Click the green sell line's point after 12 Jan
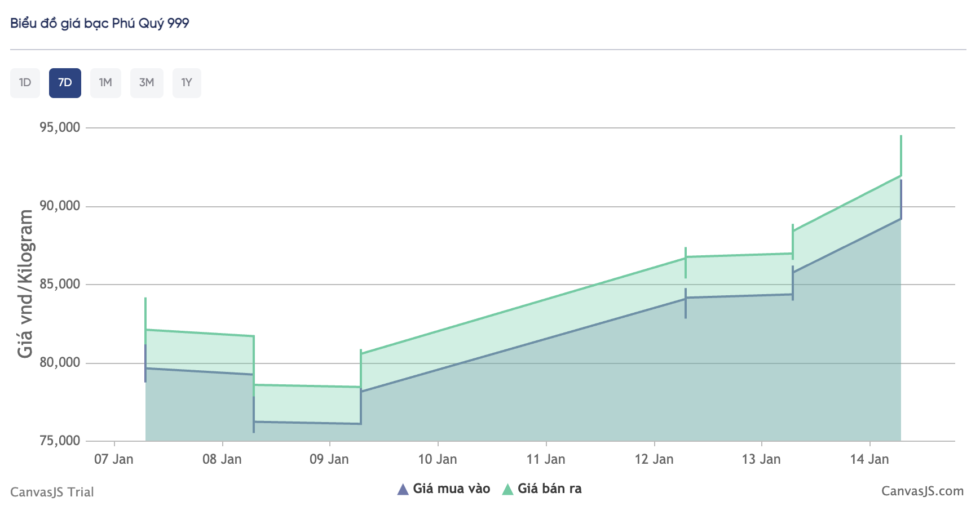 pyautogui.click(x=686, y=257)
